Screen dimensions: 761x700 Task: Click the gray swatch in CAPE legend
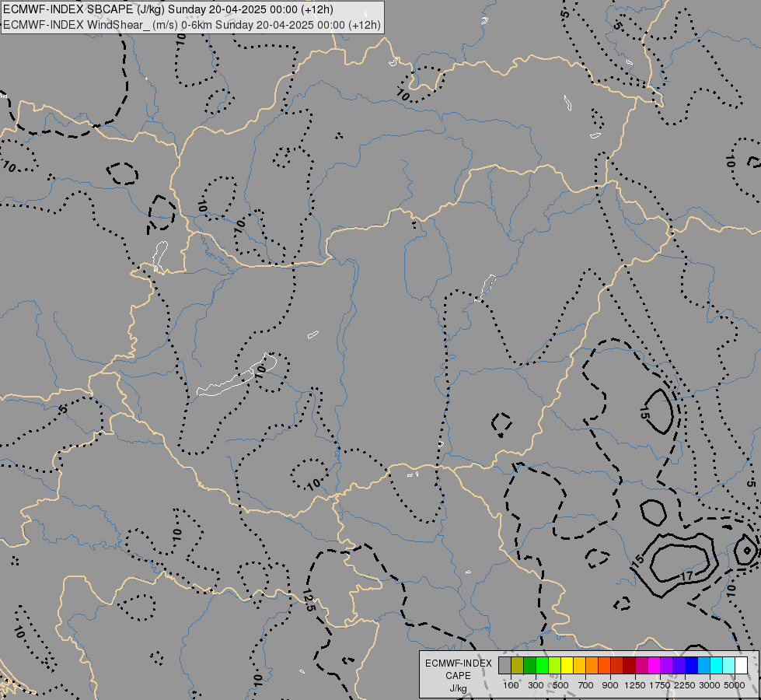pos(504,665)
